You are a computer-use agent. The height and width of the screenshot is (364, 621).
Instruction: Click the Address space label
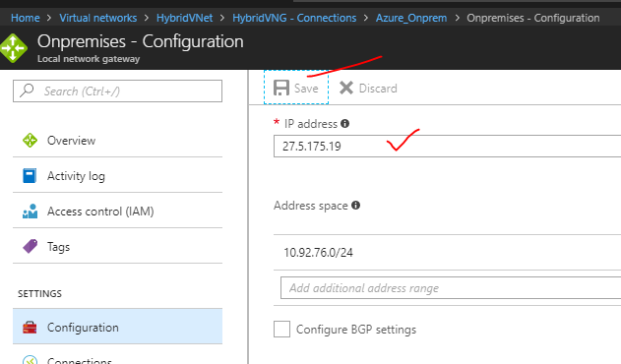click(311, 206)
